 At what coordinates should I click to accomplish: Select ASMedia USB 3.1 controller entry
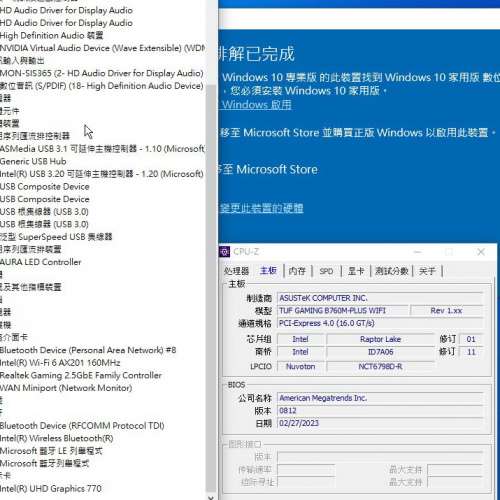point(102,149)
